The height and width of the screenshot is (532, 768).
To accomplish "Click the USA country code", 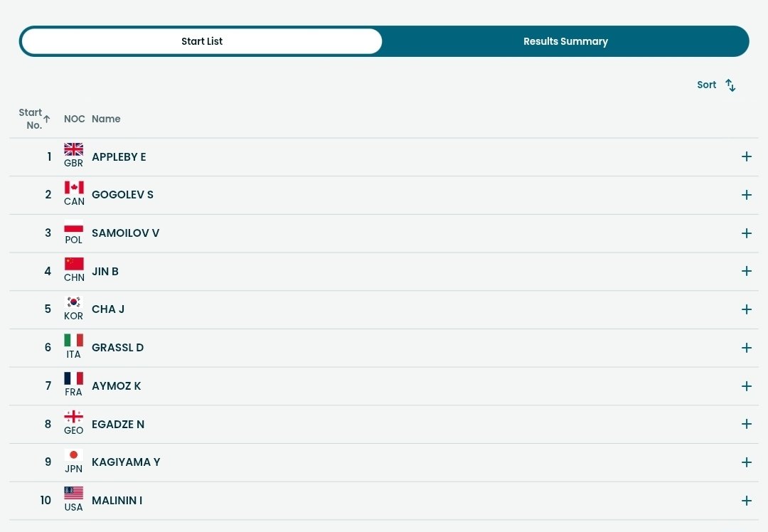I will pyautogui.click(x=73, y=507).
